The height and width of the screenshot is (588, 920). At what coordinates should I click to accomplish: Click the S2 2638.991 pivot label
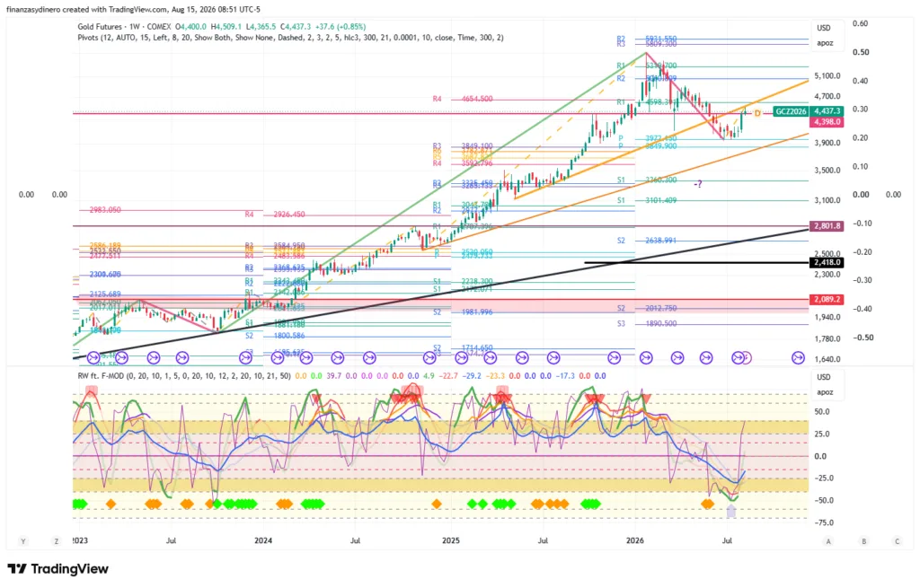tap(647, 241)
